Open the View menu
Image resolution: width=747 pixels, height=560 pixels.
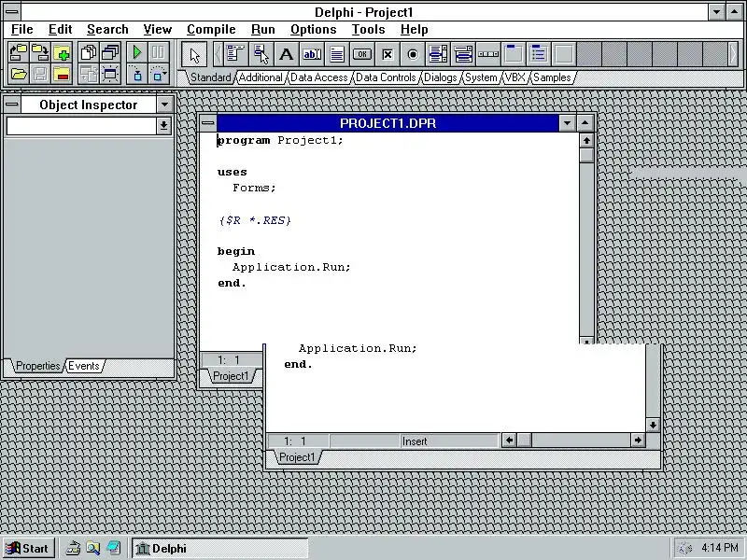tap(157, 30)
